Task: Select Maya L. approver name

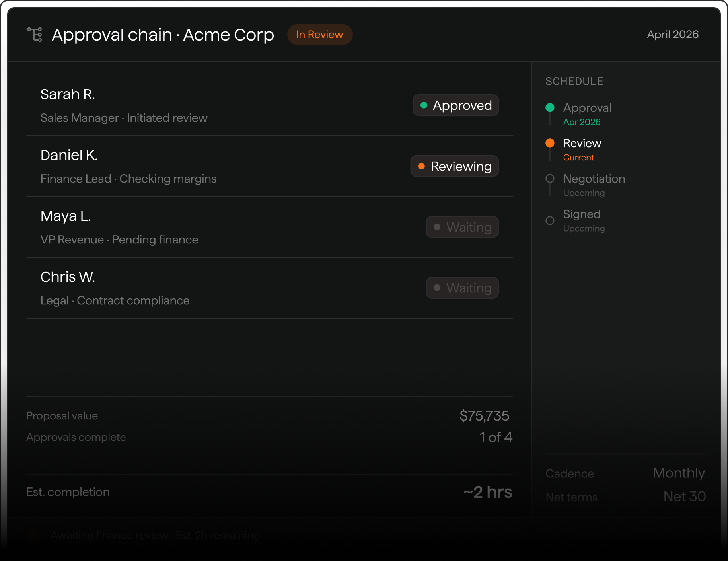Action: (x=66, y=216)
